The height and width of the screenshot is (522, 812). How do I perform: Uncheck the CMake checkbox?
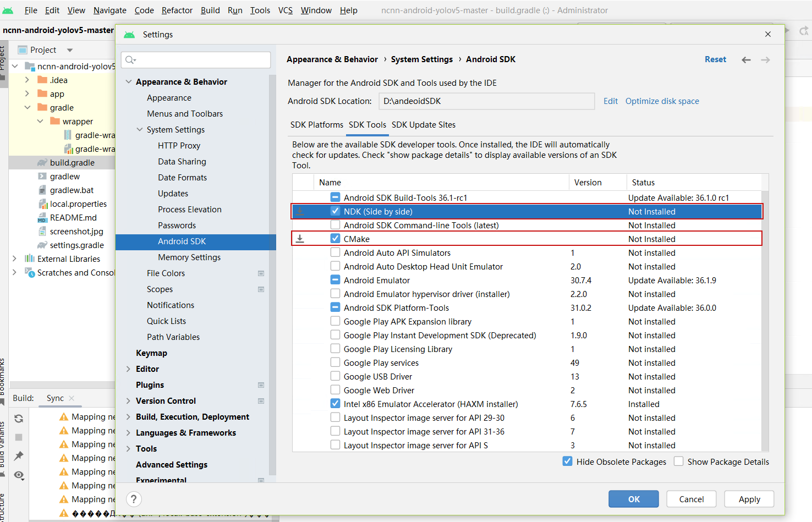point(335,239)
